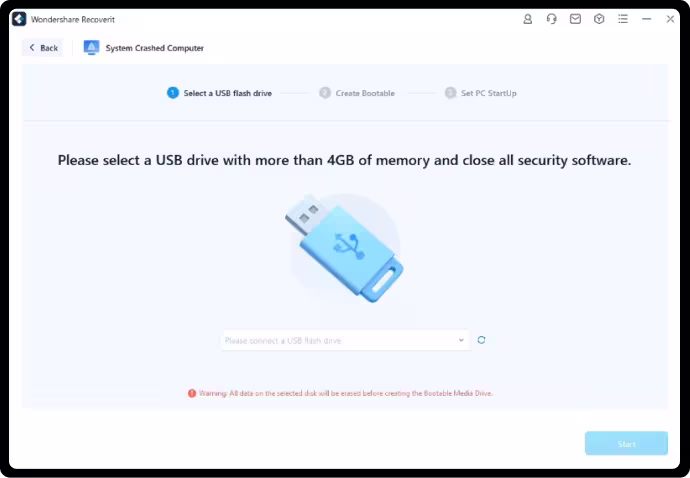Viewport: 690px width, 478px height.
Task: Close the Recoverit window
Action: 670,19
